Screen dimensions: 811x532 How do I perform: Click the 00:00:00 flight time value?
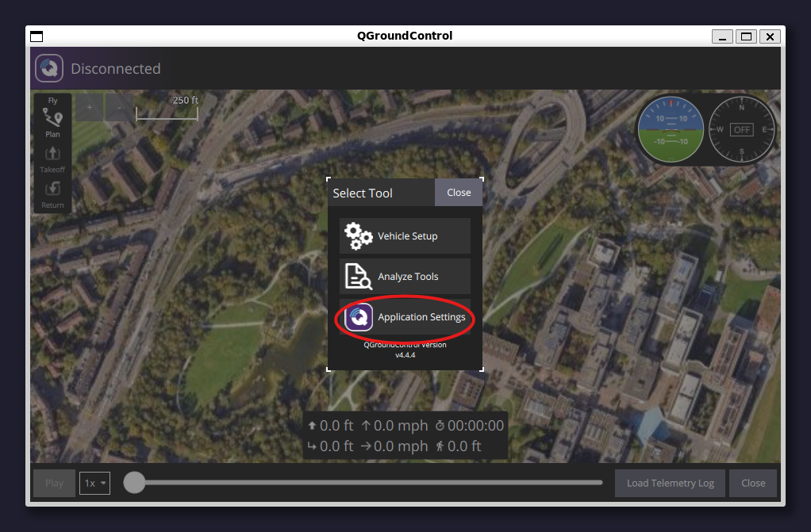tap(475, 426)
